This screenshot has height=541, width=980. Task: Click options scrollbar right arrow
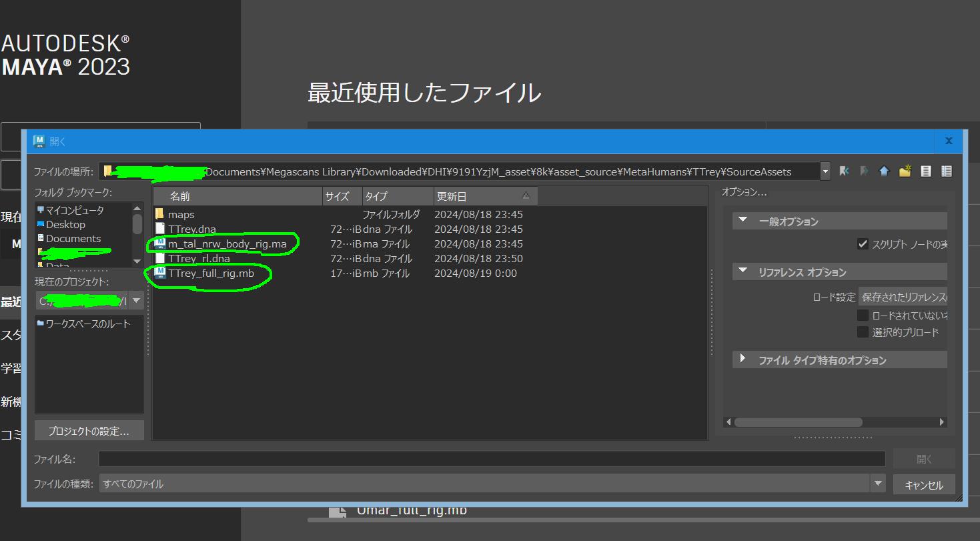(x=942, y=422)
